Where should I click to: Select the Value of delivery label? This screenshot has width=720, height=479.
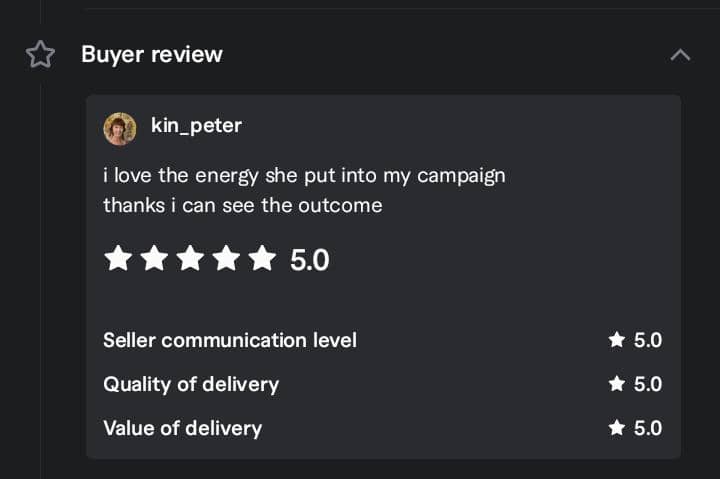coord(182,428)
